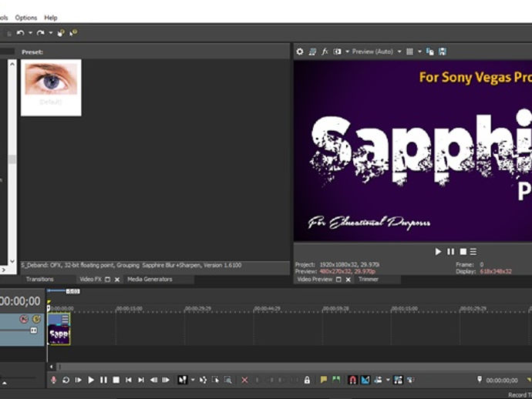Open preview transport menu icon
The image size is (532, 399).
[473, 252]
